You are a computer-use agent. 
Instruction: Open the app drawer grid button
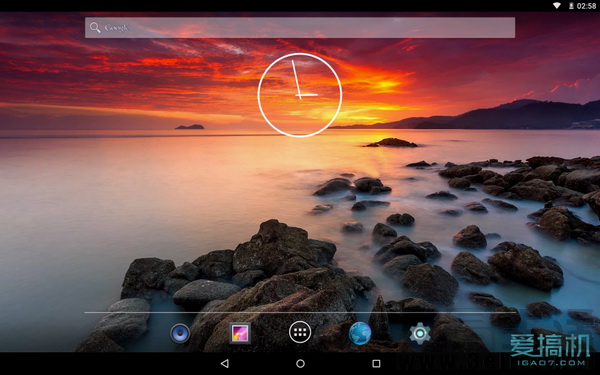tap(300, 333)
